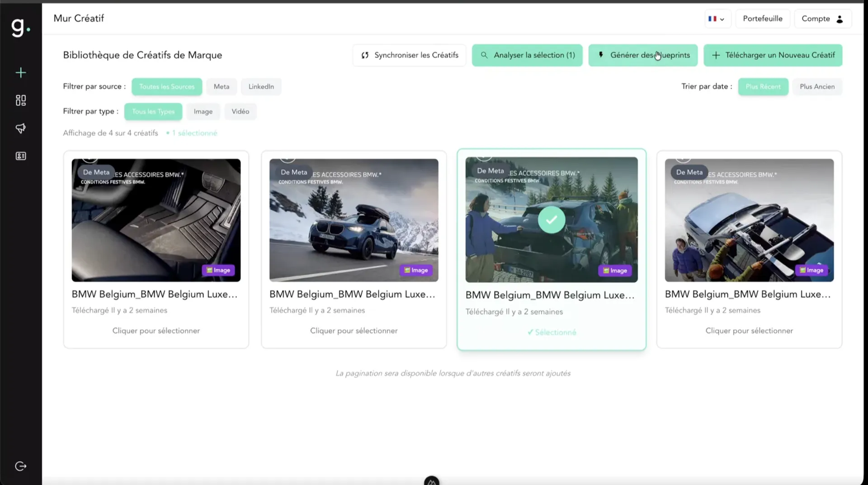Open the snowy road roof box thumbnail
The height and width of the screenshot is (485, 868).
pos(354,220)
